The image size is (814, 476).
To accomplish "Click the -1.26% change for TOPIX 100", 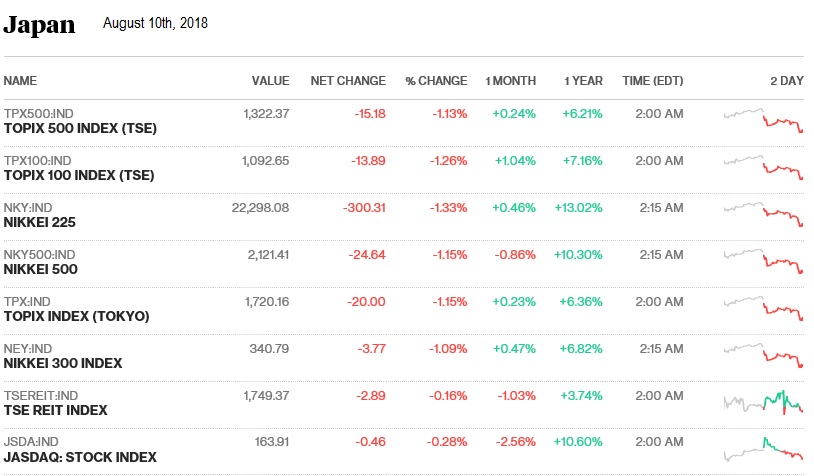I will [449, 161].
